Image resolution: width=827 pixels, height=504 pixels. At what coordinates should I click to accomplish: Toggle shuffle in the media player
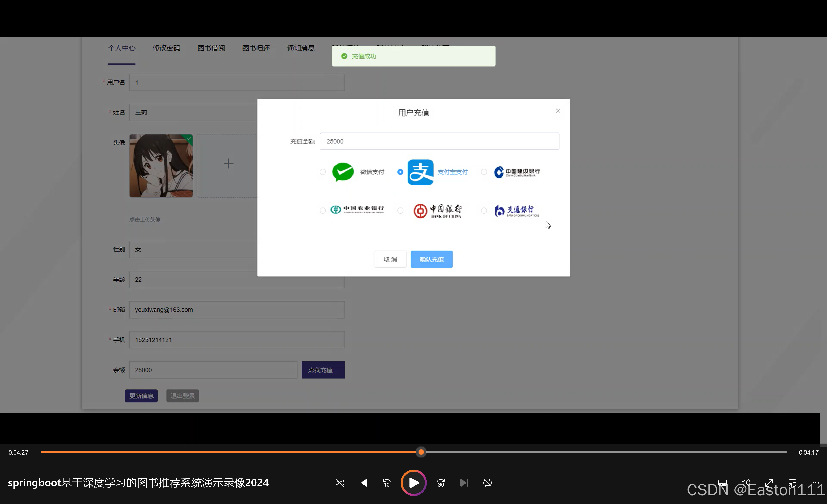(x=340, y=483)
